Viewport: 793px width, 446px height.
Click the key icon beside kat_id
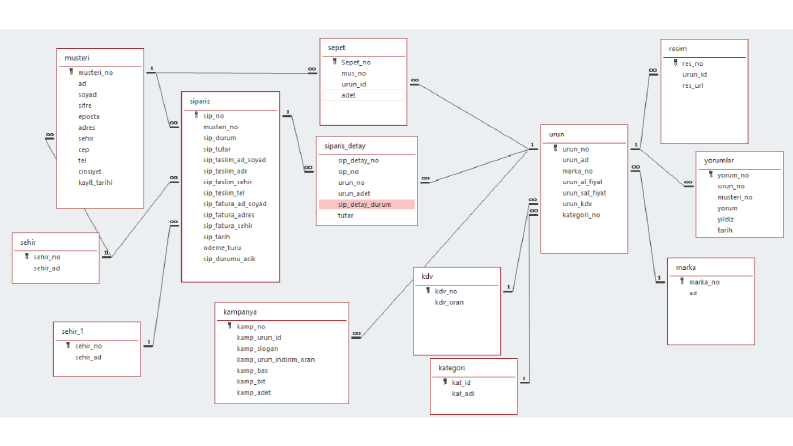(445, 382)
